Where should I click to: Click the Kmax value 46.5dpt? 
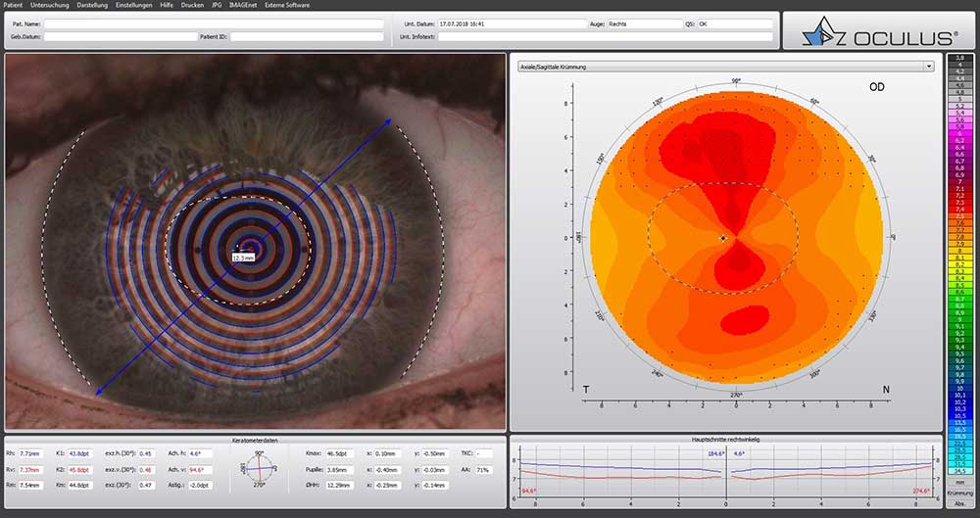point(340,453)
